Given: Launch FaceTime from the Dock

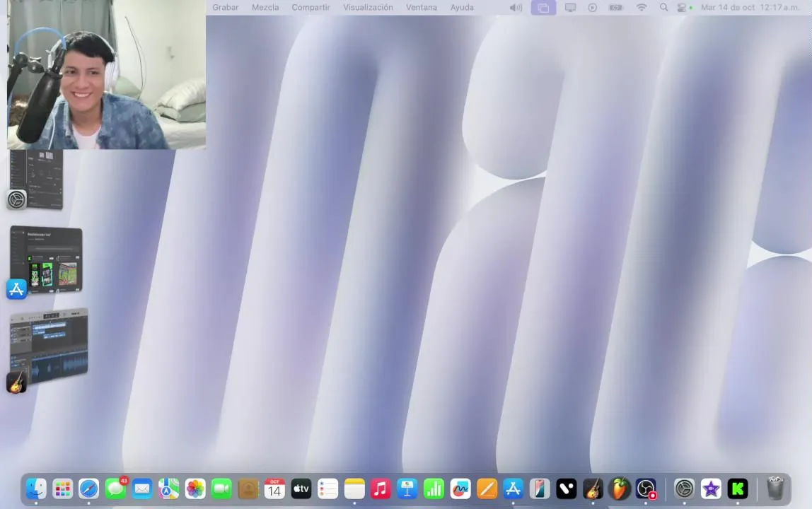Looking at the screenshot, I should coord(221,488).
